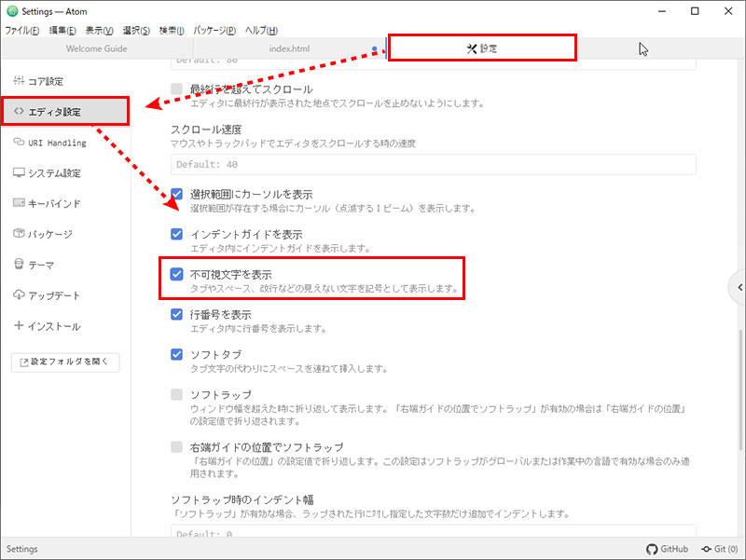746x560 pixels.
Task: Click the システム設定 monitor icon
Action: 19,172
